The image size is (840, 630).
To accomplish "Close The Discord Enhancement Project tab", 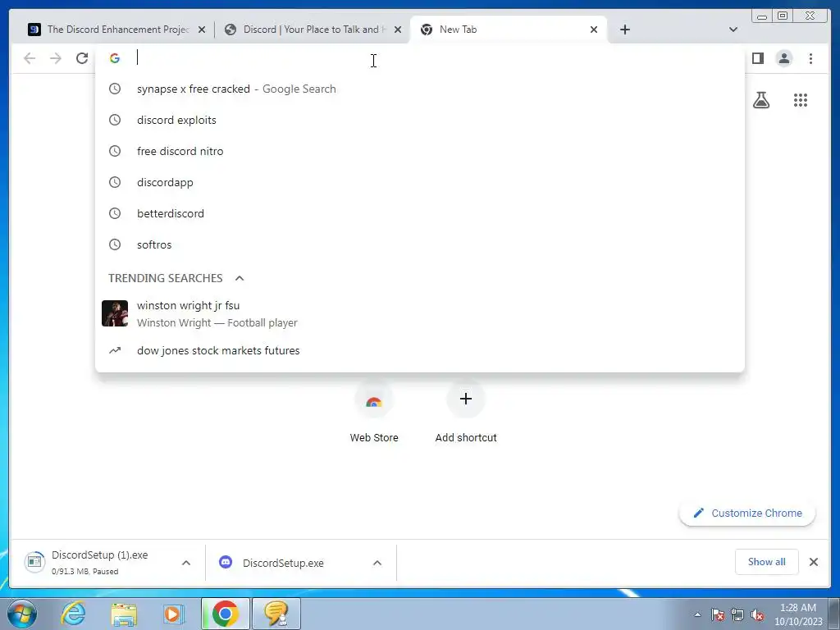I will (x=202, y=30).
